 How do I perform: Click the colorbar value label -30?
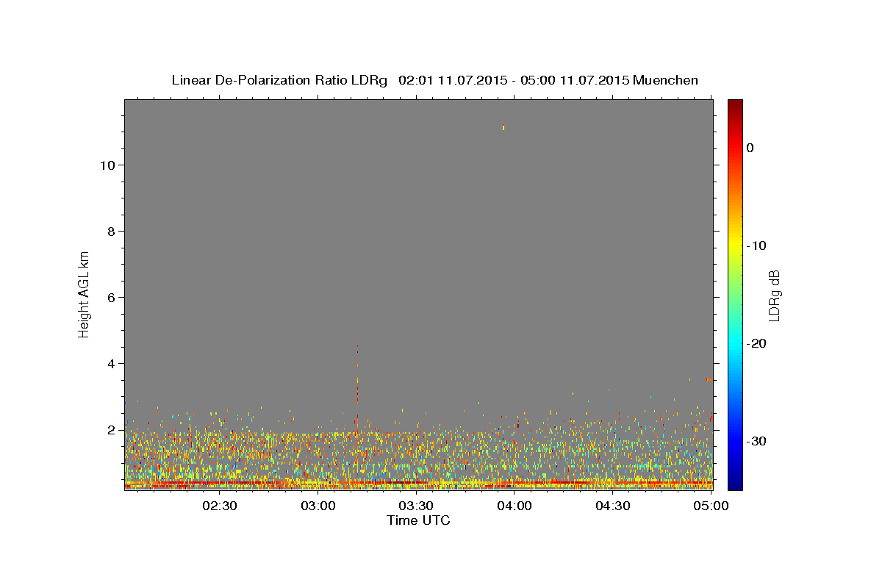click(x=756, y=441)
